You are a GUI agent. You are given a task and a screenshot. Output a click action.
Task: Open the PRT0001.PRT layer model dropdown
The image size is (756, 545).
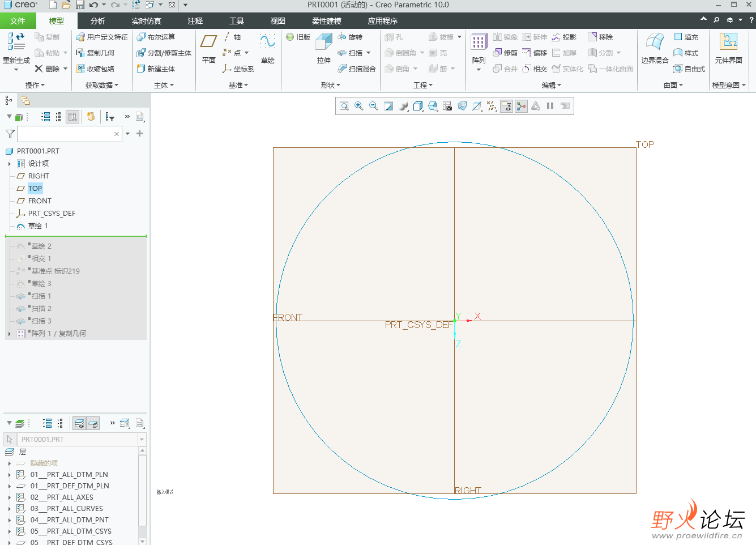pyautogui.click(x=142, y=440)
